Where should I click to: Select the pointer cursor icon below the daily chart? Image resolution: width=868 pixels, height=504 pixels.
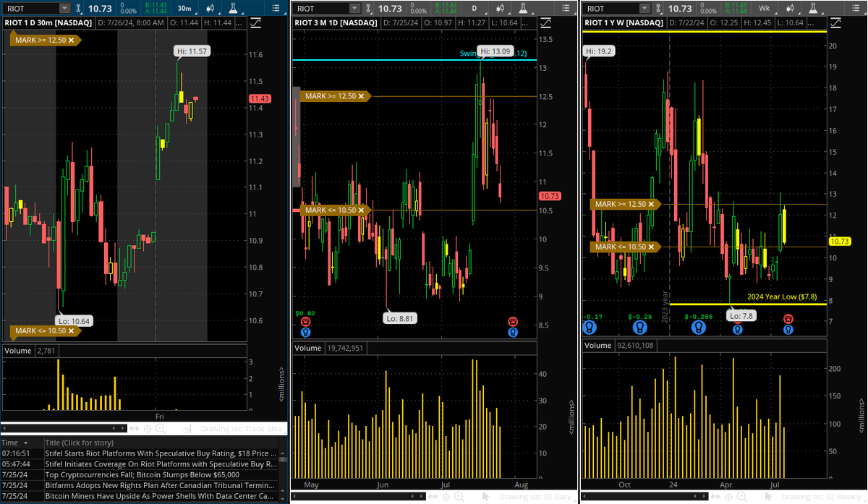485,497
